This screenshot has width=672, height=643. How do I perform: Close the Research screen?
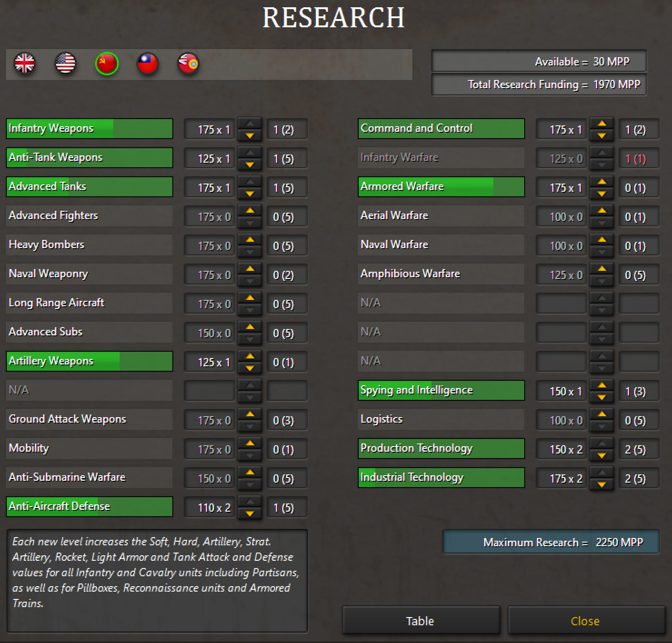[585, 621]
